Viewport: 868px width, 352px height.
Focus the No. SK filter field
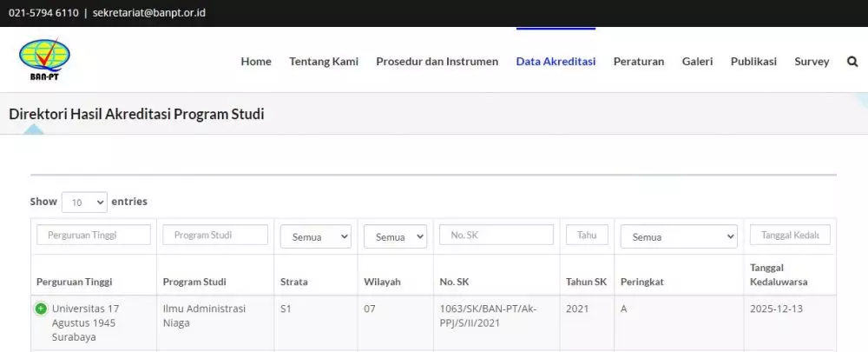coord(496,235)
